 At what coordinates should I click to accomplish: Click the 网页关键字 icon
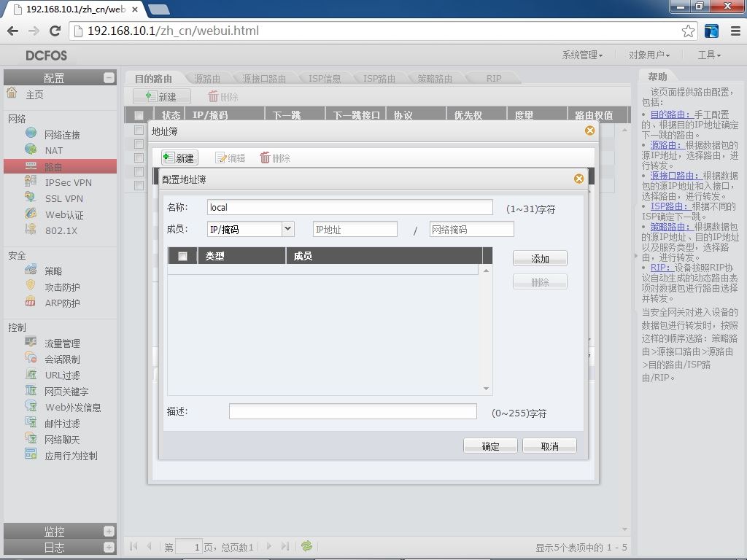31,390
